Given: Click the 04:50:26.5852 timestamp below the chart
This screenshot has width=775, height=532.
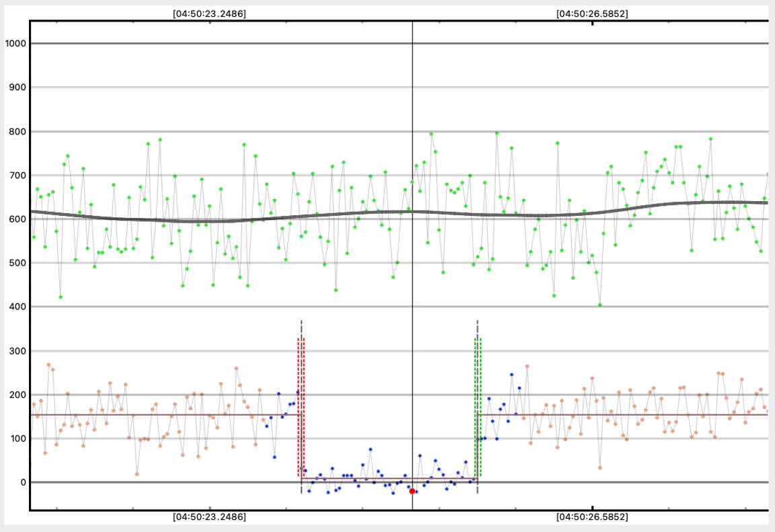Looking at the screenshot, I should pos(593,517).
